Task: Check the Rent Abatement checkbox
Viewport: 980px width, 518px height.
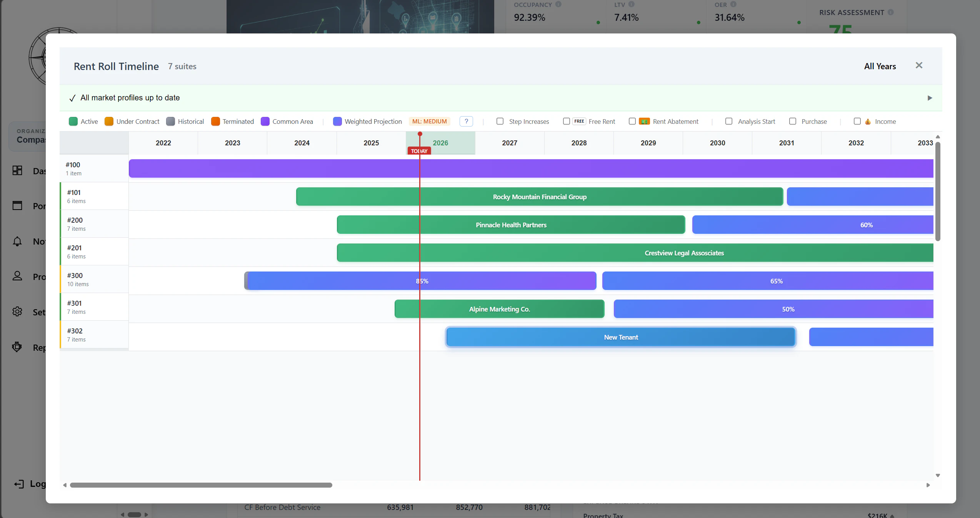Action: (632, 122)
